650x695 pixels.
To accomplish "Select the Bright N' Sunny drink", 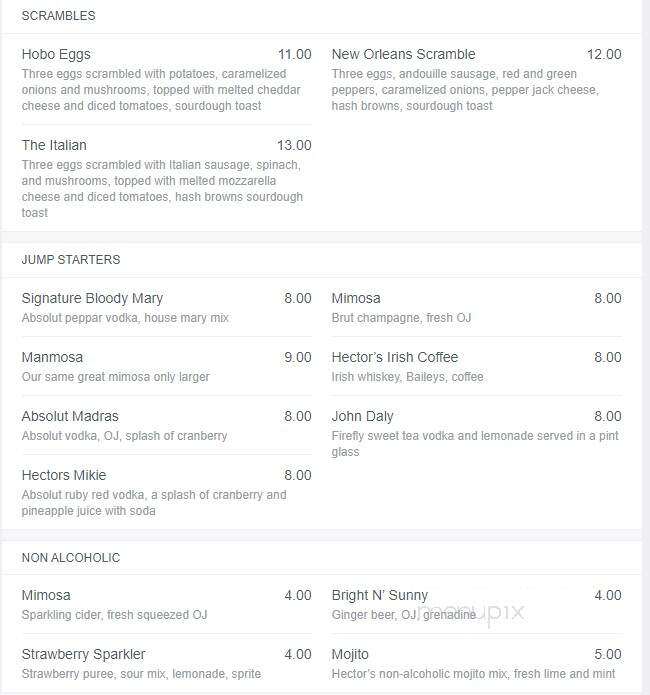I will pyautogui.click(x=380, y=595).
